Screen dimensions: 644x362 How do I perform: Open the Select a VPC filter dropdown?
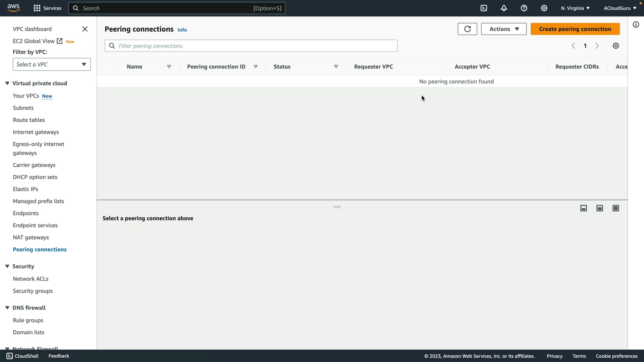52,64
